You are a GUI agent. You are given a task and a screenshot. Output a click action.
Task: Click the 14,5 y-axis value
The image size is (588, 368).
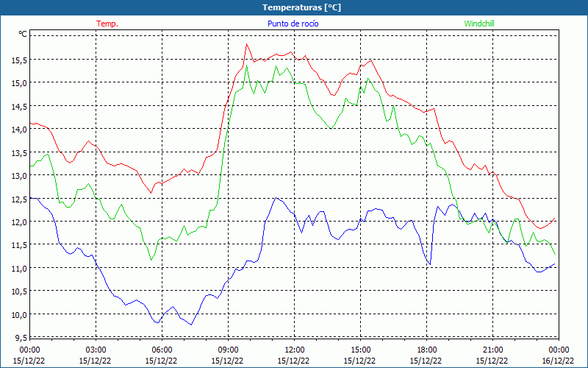(x=19, y=106)
